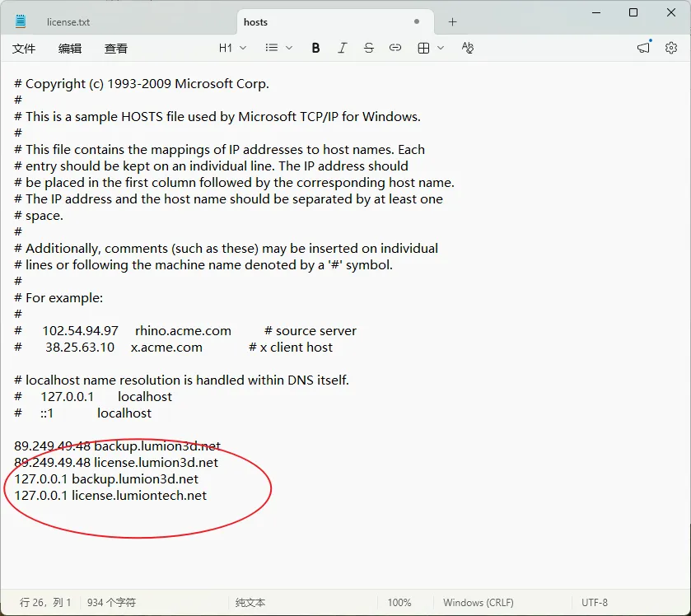Screen dimensions: 691x616
Task: Click the UTF-8 encoding indicator
Action: tap(595, 602)
